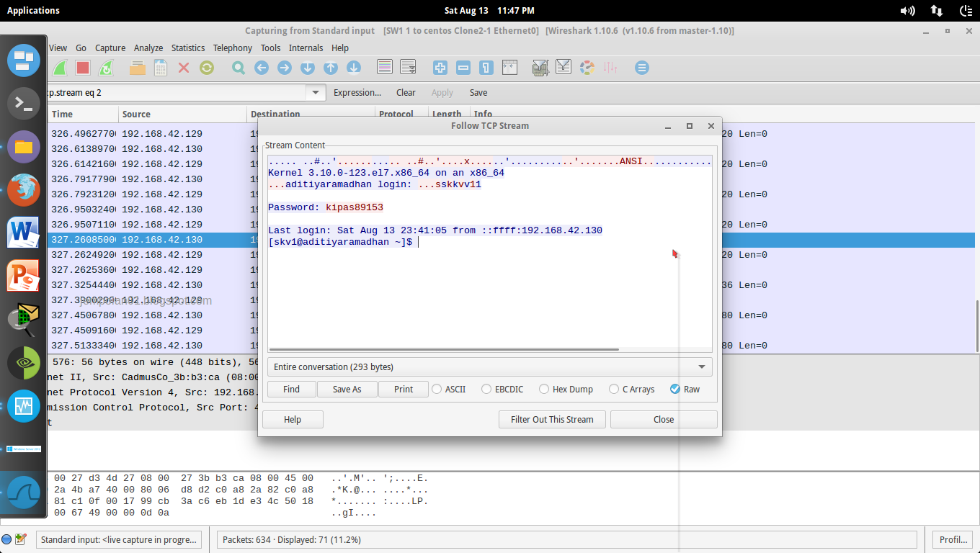The height and width of the screenshot is (553, 980).
Task: Open the terminal from the dock
Action: tap(24, 104)
